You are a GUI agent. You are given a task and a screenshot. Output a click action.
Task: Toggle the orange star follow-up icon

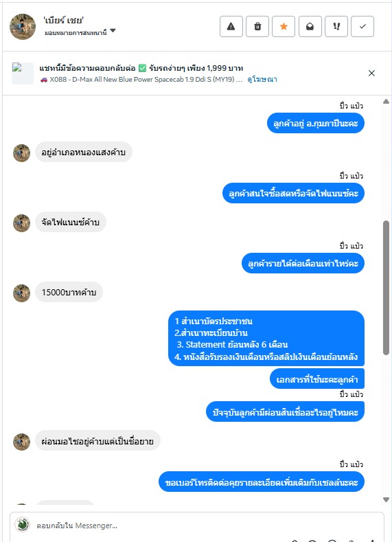284,26
